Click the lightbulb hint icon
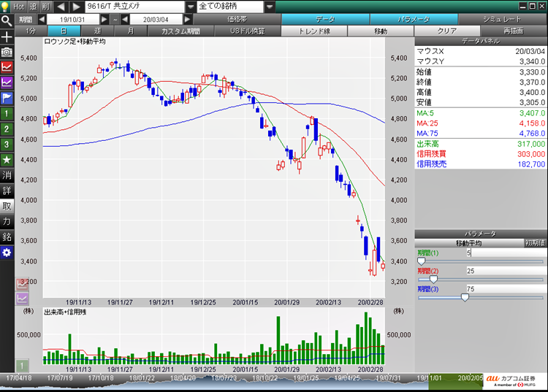Image resolution: width=548 pixels, height=392 pixels. click(7, 7)
